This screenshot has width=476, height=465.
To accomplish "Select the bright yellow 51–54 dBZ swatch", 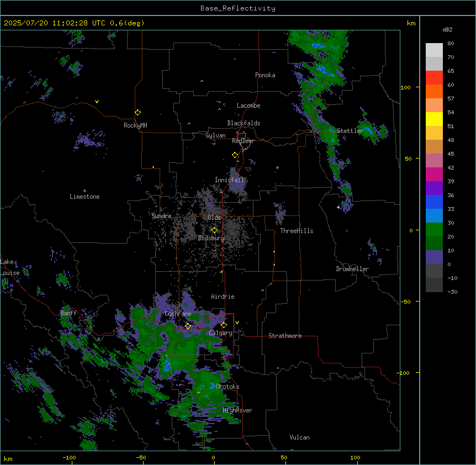I will [x=434, y=119].
